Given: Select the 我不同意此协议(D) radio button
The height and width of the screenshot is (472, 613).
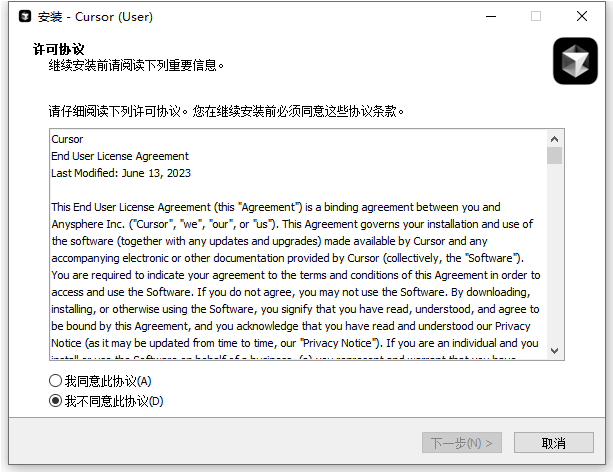Looking at the screenshot, I should coord(56,401).
